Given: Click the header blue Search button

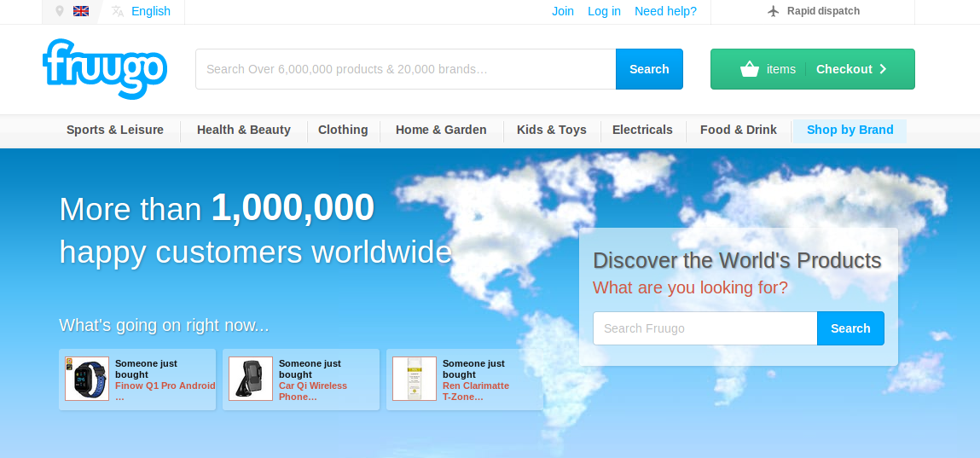Looking at the screenshot, I should pyautogui.click(x=649, y=69).
